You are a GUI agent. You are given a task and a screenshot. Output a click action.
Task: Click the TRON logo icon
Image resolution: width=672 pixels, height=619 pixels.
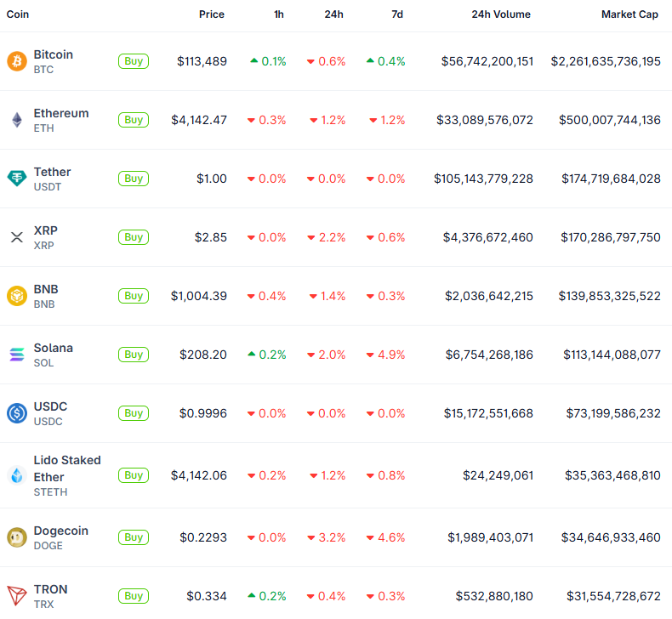coord(17,596)
